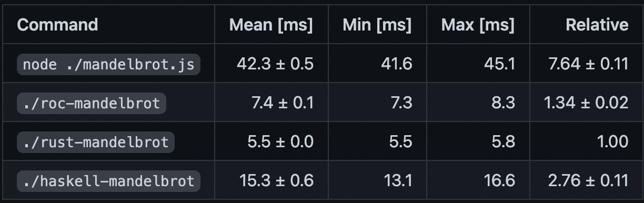Click the Max [ms] column header
The image size is (644, 203).
click(478, 25)
